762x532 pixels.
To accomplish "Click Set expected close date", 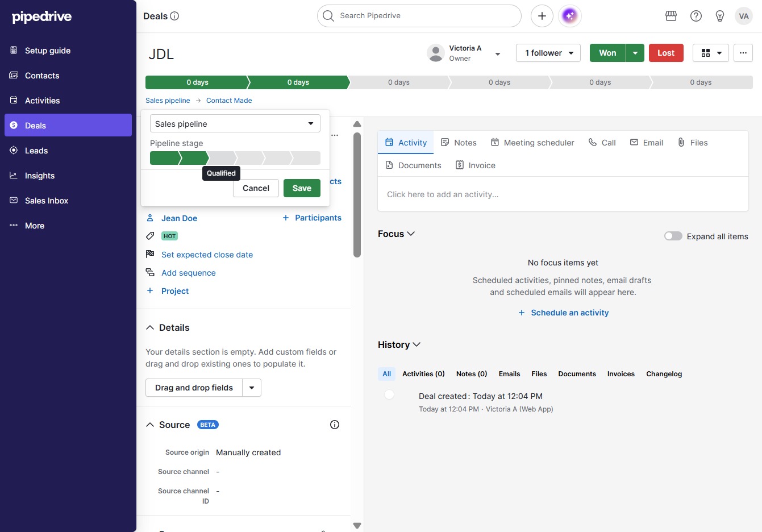I will coord(207,255).
